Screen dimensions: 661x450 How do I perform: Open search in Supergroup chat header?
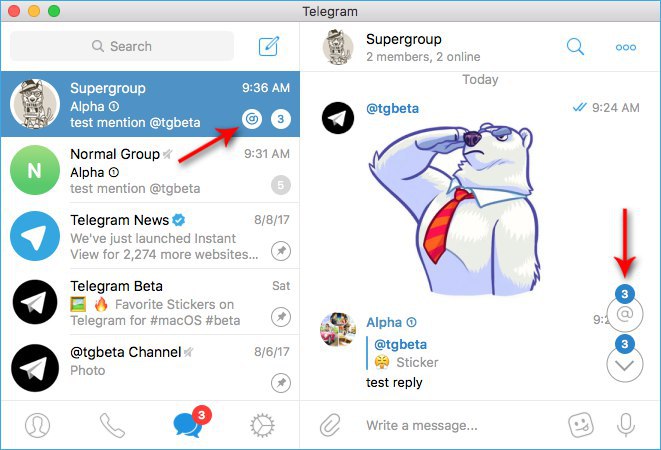pos(575,46)
